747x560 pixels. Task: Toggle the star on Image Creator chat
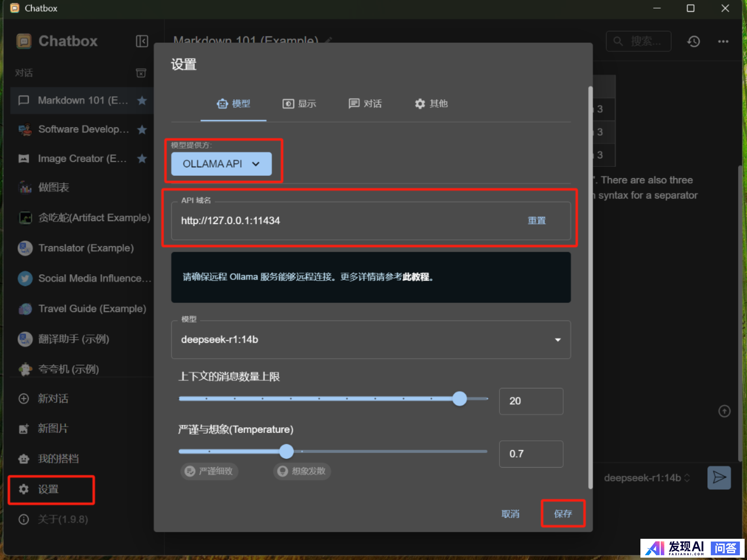click(142, 159)
